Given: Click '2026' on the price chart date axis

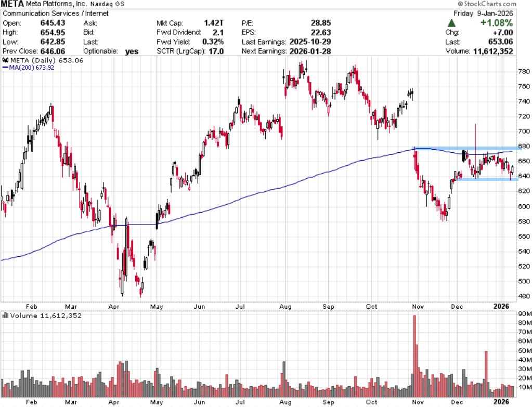Looking at the screenshot, I should click(501, 306).
